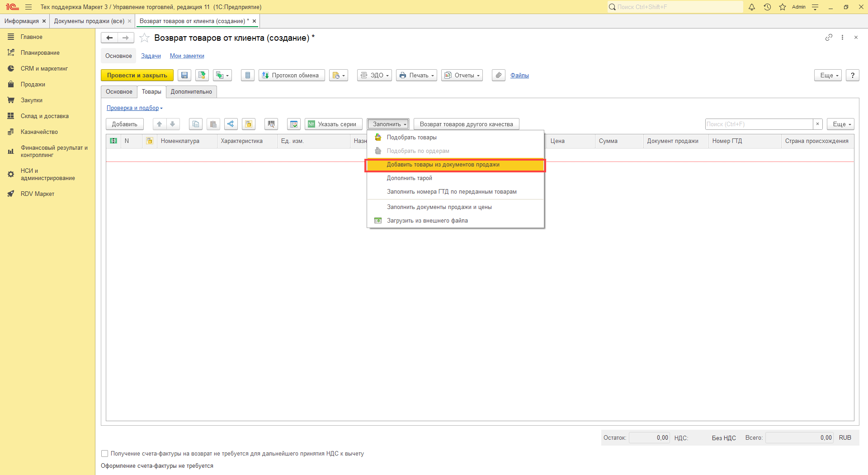Enable the invoice receipt not required checkbox

[105, 454]
